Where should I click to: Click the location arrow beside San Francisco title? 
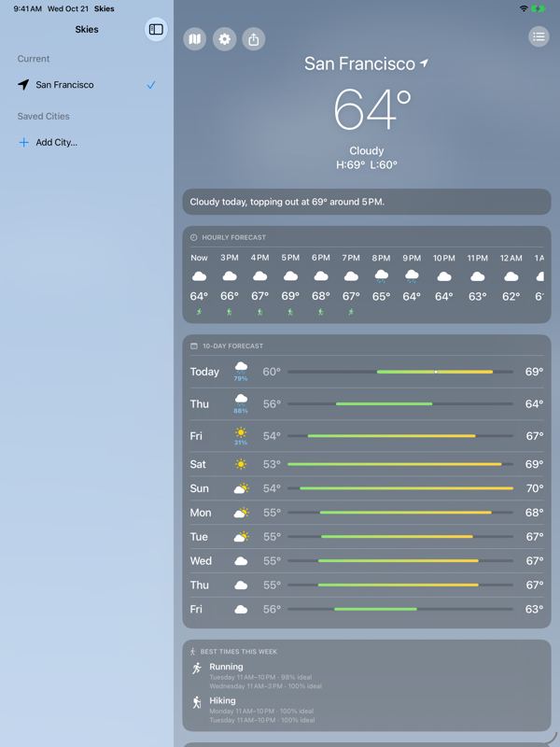pyautogui.click(x=424, y=63)
